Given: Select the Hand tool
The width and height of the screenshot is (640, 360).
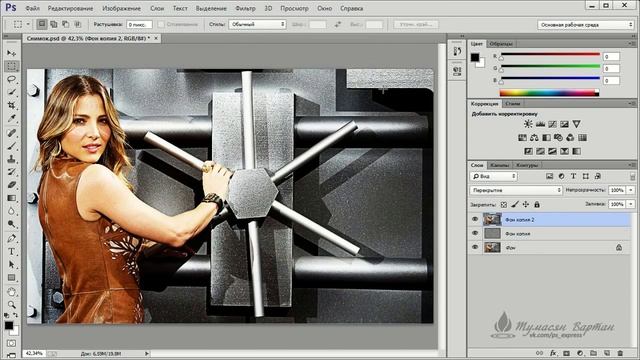Looking at the screenshot, I should 11,292.
